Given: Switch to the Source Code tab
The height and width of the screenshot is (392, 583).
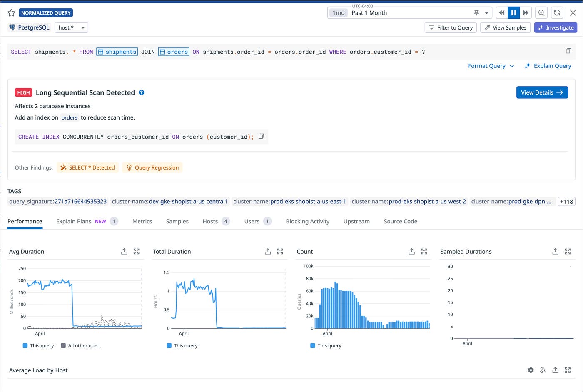Looking at the screenshot, I should point(401,221).
